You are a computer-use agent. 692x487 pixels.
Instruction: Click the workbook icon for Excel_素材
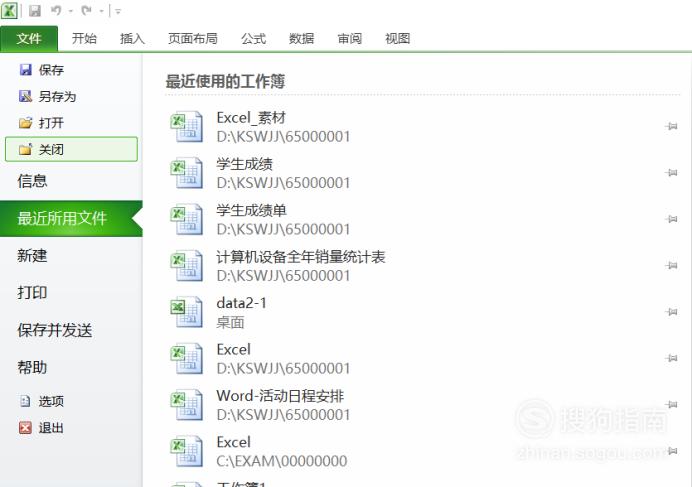187,127
